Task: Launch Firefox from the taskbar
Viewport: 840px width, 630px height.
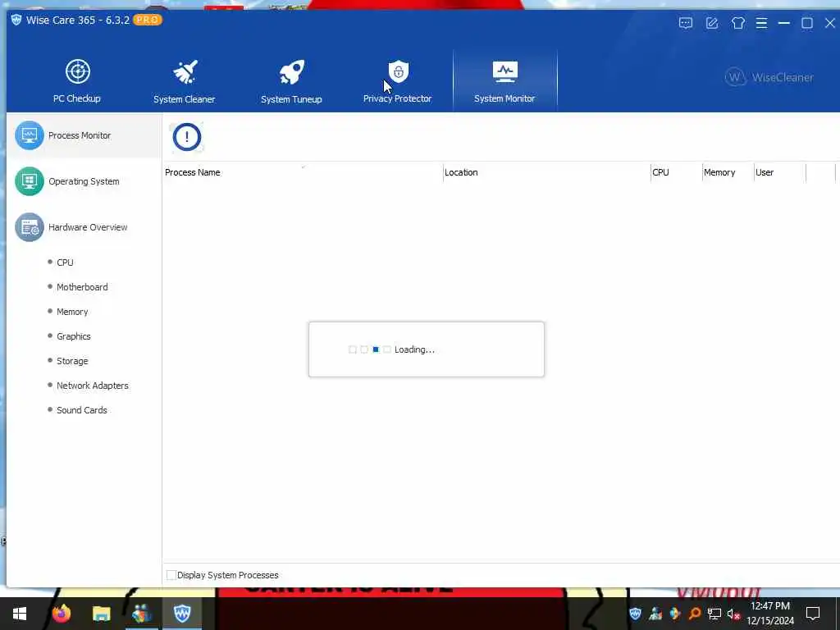Action: coord(61,614)
